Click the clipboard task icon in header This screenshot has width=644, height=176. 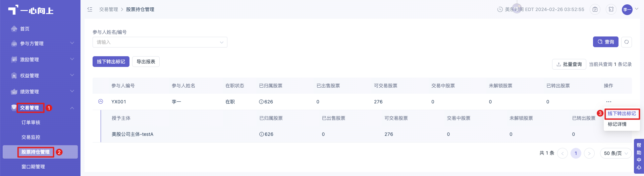[x=595, y=9]
